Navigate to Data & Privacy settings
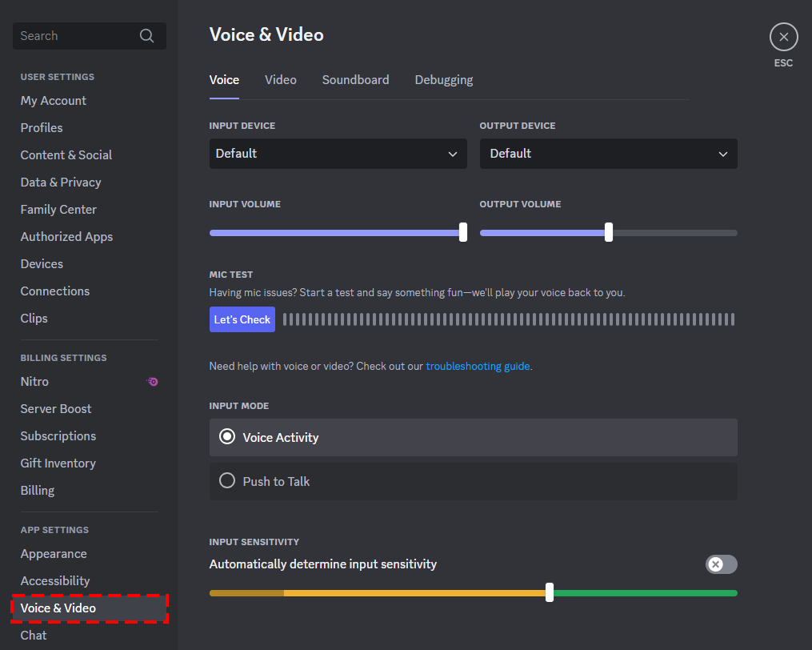 click(x=61, y=183)
